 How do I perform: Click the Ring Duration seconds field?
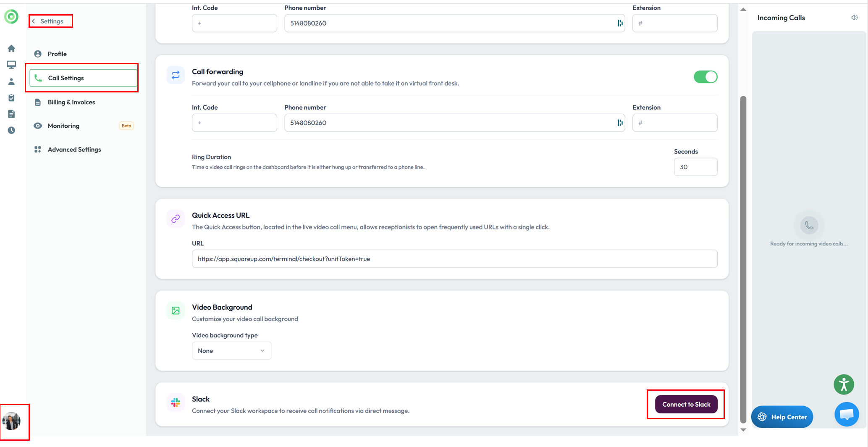(x=695, y=167)
